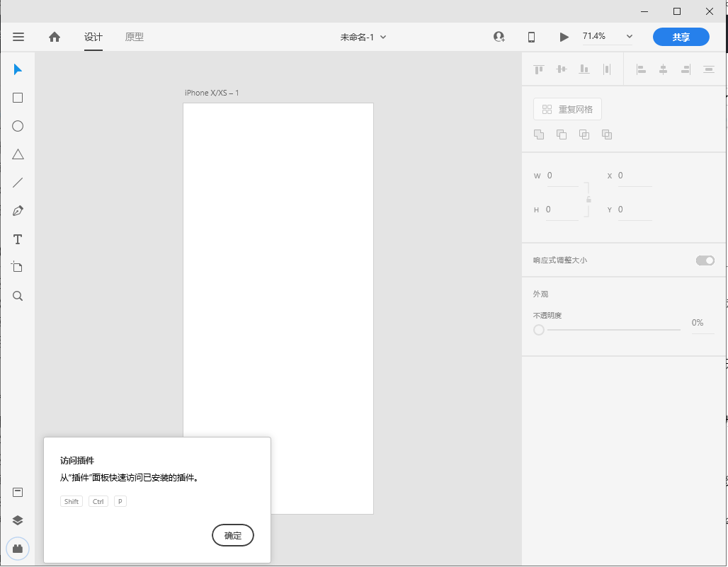
Task: Click the 0% opacity value field
Action: [x=702, y=323]
